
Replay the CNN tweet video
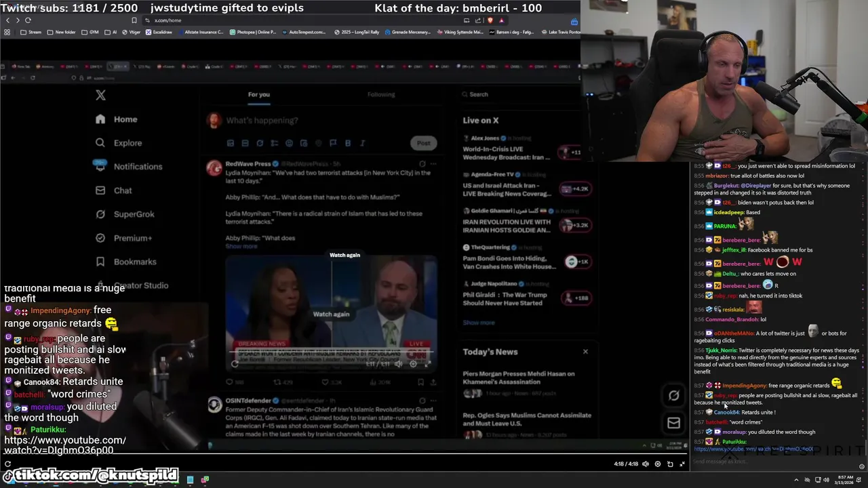(x=235, y=364)
